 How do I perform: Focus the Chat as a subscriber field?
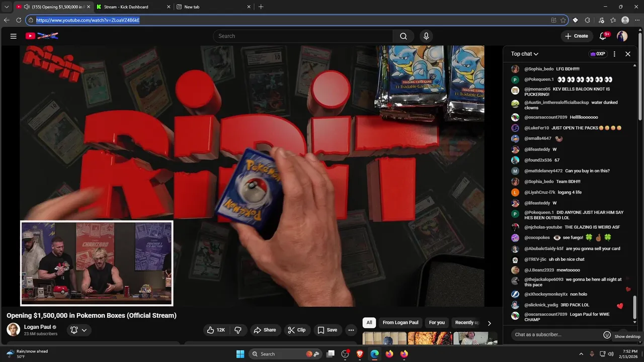click(556, 334)
